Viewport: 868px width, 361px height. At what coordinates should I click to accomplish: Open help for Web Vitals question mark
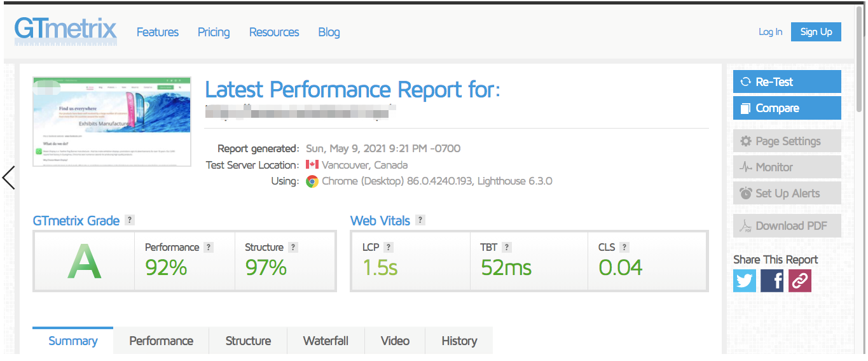420,220
